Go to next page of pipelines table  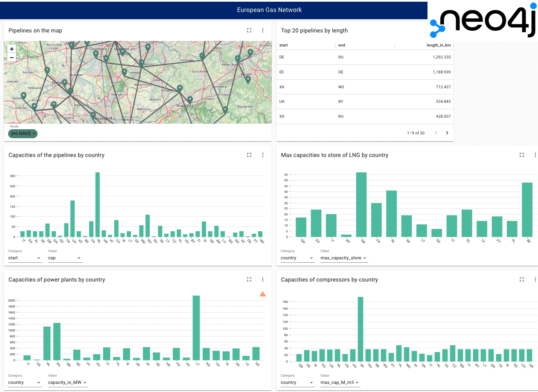pos(447,133)
